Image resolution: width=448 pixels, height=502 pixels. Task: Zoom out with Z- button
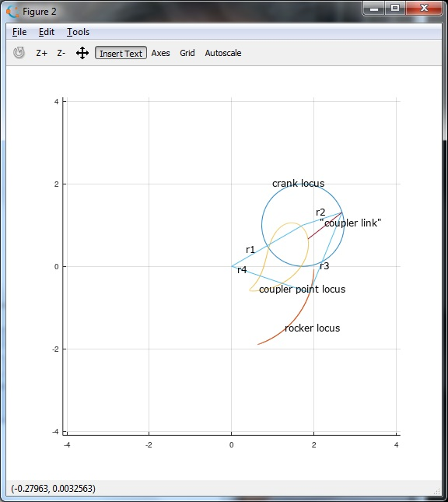click(61, 53)
